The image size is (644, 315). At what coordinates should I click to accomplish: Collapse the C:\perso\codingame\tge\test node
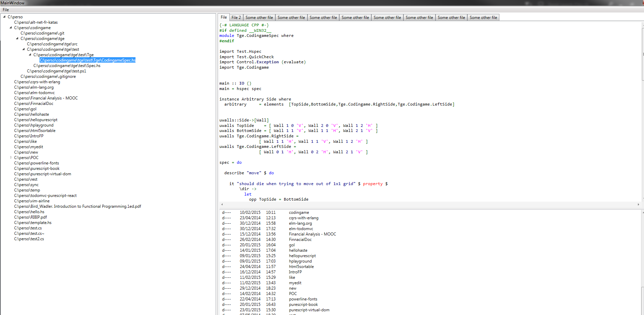pyautogui.click(x=24, y=49)
